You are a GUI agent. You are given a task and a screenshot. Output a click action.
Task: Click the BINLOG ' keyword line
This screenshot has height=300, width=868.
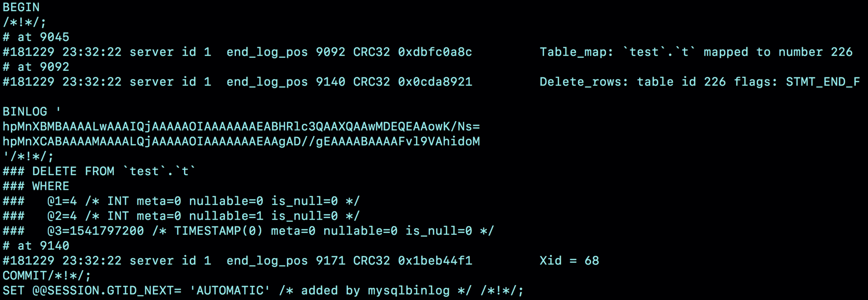click(32, 112)
